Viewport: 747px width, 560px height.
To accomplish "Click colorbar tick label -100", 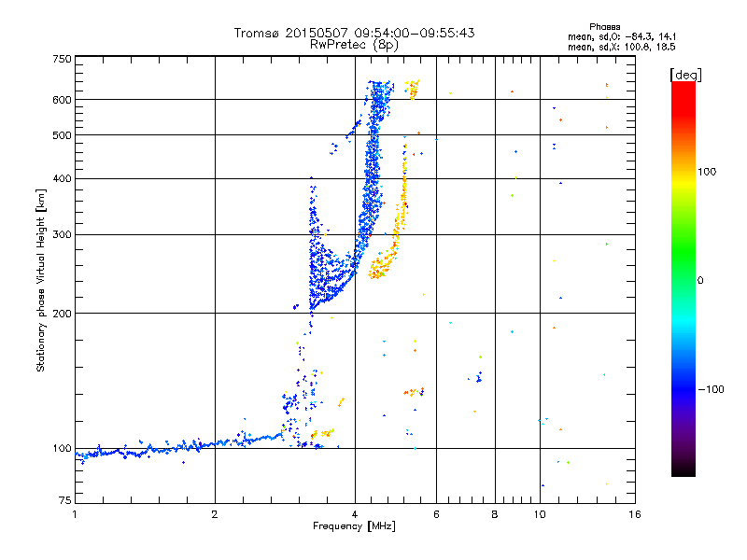I will coord(711,389).
